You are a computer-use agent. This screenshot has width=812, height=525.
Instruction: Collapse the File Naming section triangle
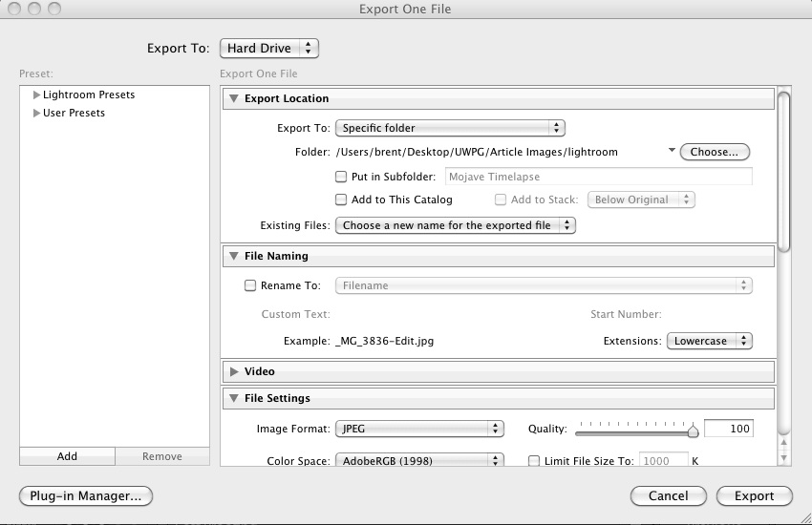[x=234, y=256]
